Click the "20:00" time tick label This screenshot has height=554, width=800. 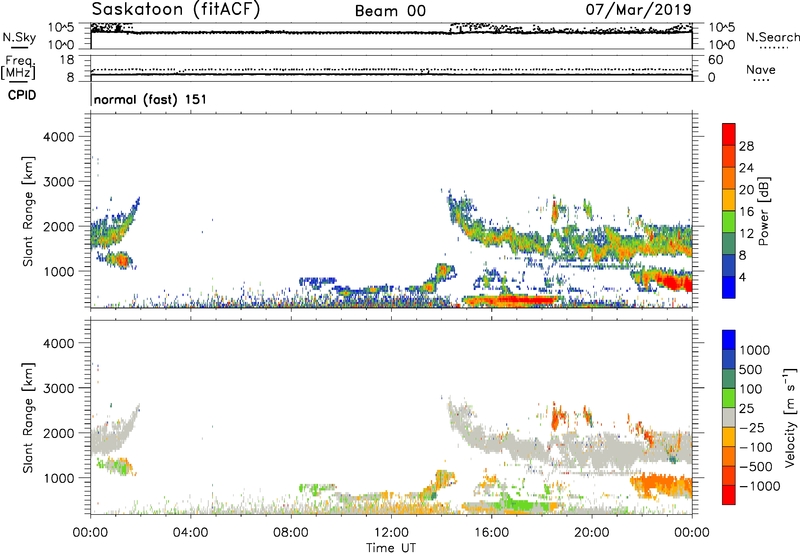pos(591,533)
